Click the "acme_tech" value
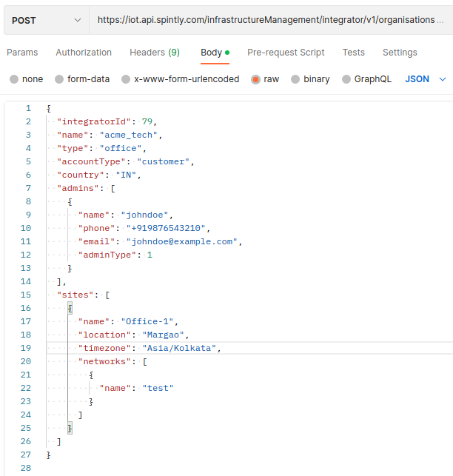Image resolution: width=453 pixels, height=476 pixels. pyautogui.click(x=129, y=135)
